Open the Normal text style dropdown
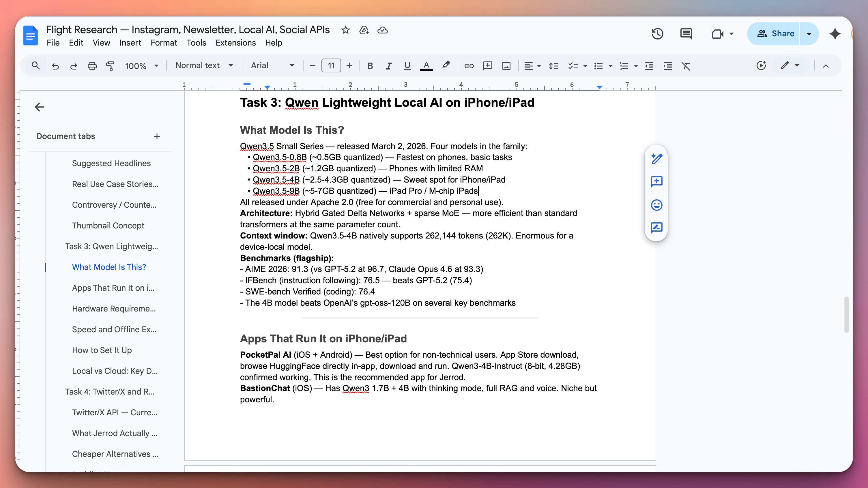Image resolution: width=868 pixels, height=488 pixels. pos(204,65)
